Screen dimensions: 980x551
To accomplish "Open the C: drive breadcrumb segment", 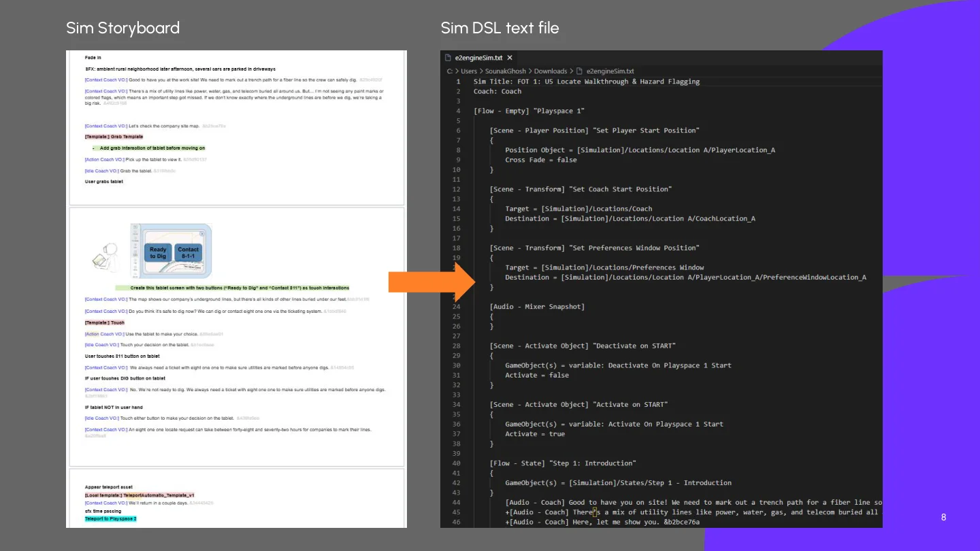I will [450, 71].
